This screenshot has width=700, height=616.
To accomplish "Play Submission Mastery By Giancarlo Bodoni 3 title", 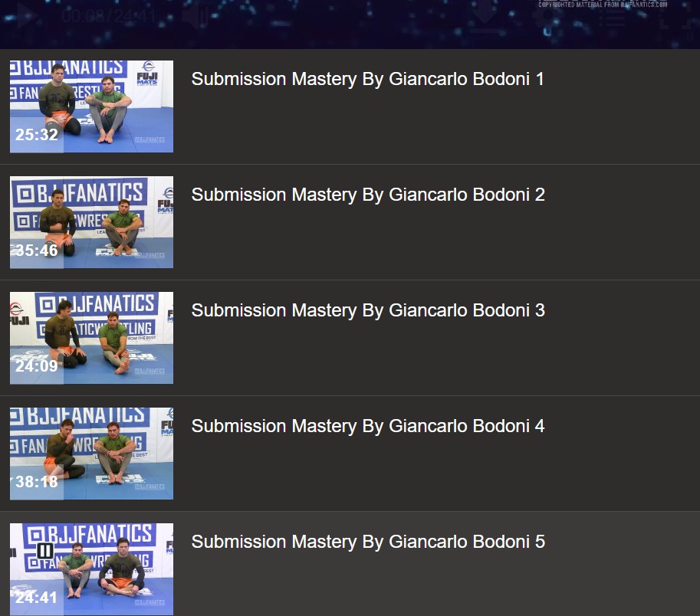I will point(368,310).
